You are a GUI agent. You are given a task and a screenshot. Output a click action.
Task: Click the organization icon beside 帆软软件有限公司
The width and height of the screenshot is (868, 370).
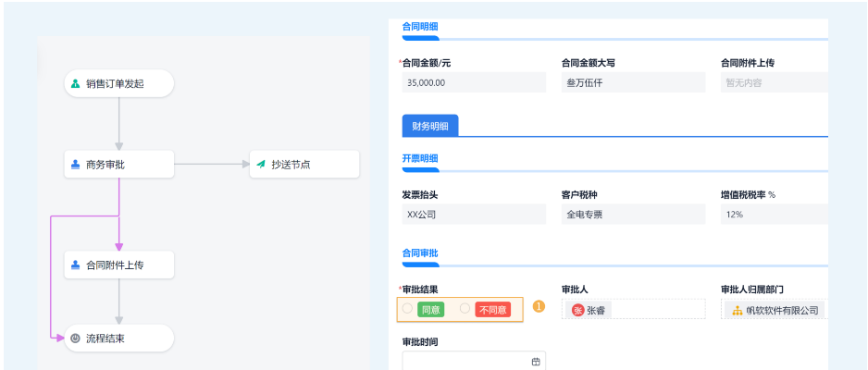pyautogui.click(x=737, y=311)
